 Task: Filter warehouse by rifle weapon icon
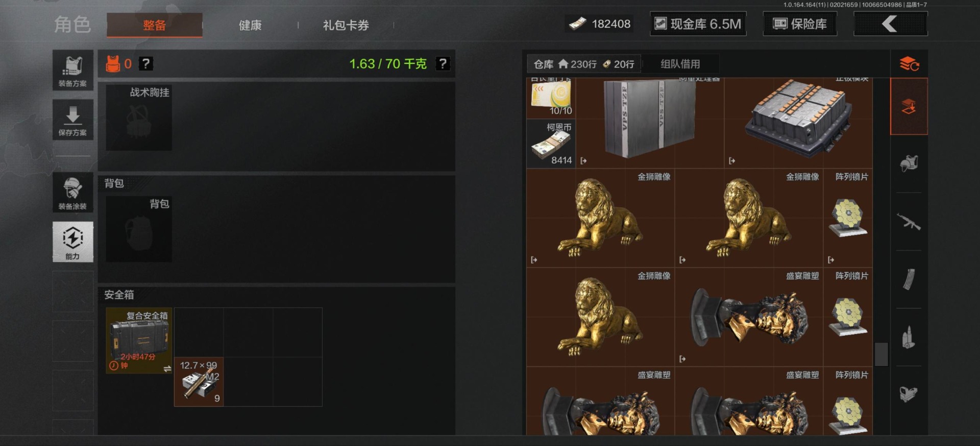[909, 222]
